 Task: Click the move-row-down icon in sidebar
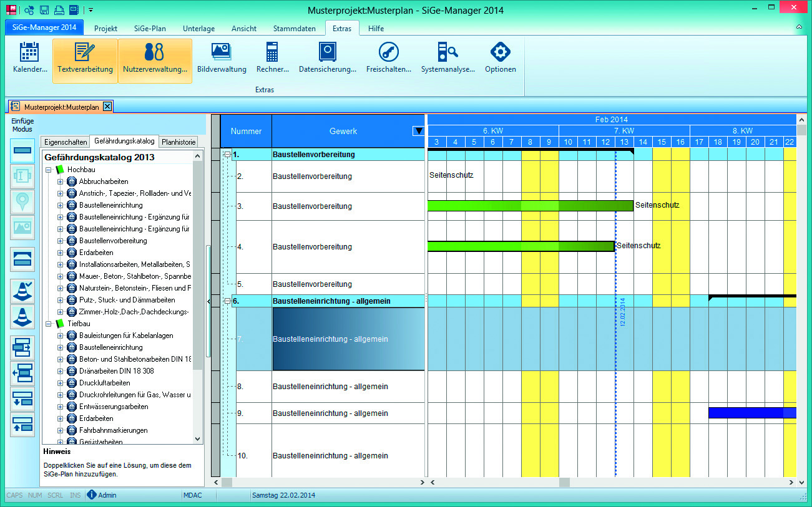point(22,399)
